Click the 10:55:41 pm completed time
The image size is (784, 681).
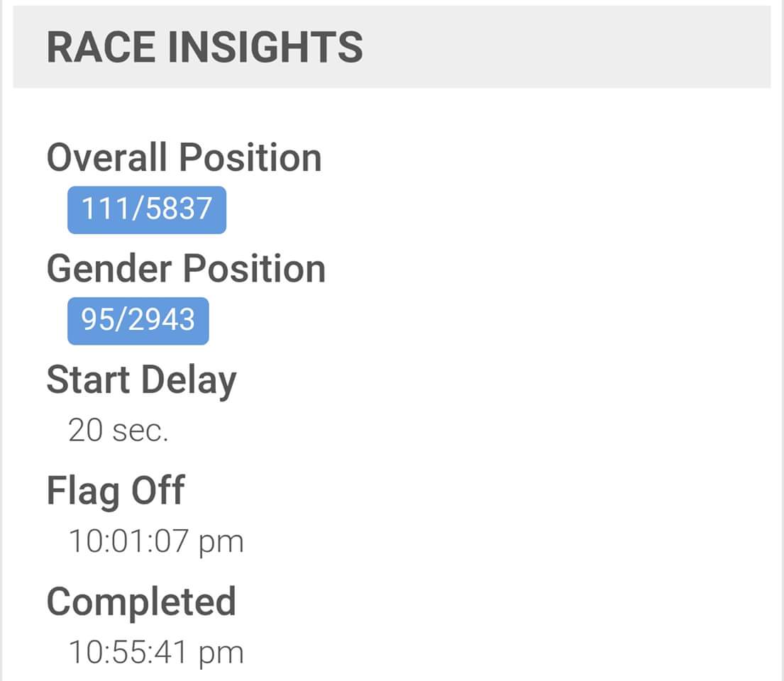(156, 652)
